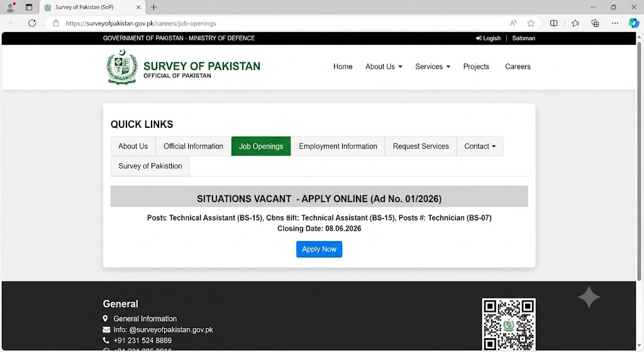Open the Collections icon
The height and width of the screenshot is (352, 644).
[595, 23]
